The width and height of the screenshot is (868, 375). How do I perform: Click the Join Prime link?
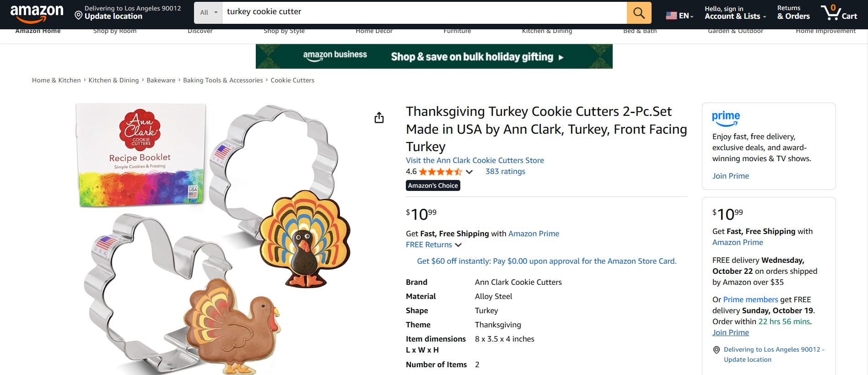(x=730, y=176)
